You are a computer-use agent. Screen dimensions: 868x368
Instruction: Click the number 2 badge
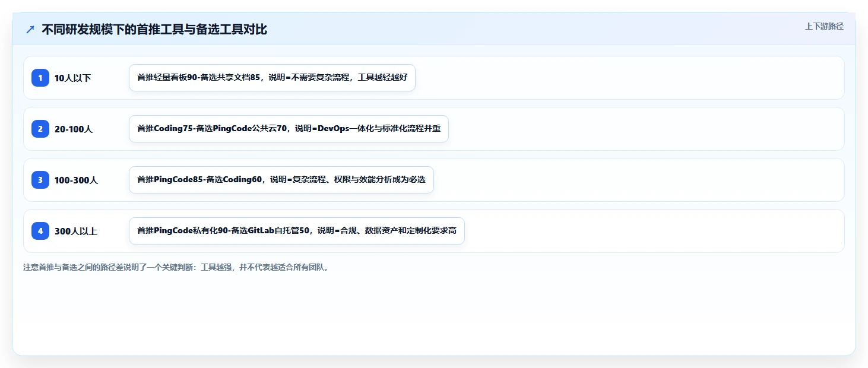(40, 128)
